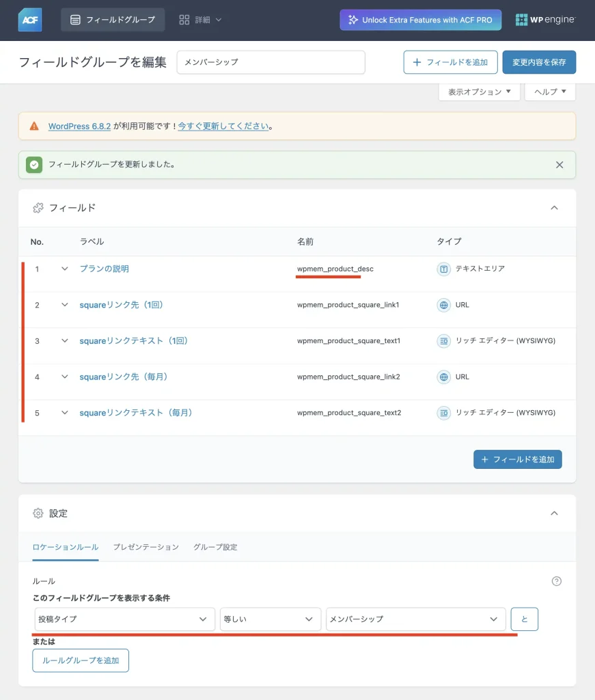Click the 今すぐ更新してください link
Screen dimensions: 595x700
coord(223,126)
